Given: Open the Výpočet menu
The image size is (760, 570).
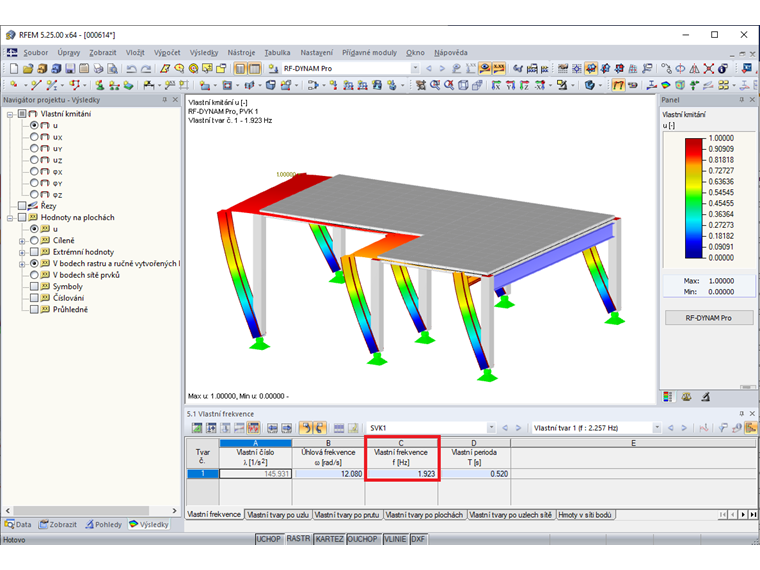Looking at the screenshot, I should pos(167,52).
